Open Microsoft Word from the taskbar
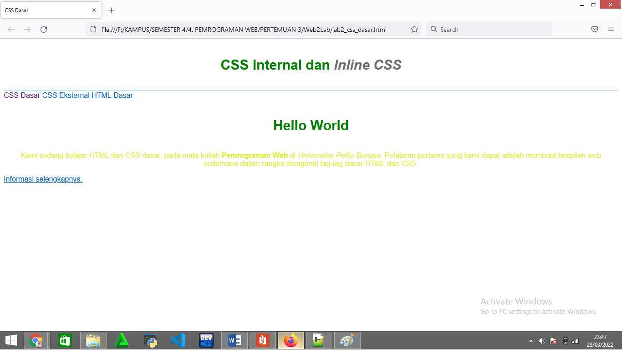 point(234,340)
